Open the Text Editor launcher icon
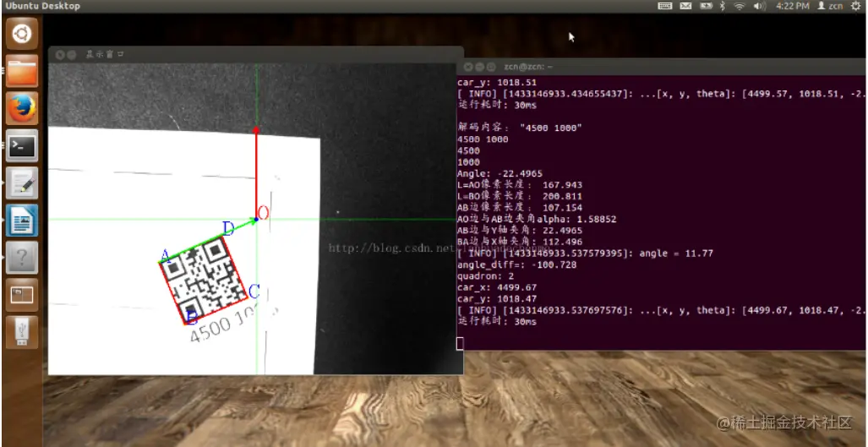Image resolution: width=868 pixels, height=447 pixels. click(22, 183)
